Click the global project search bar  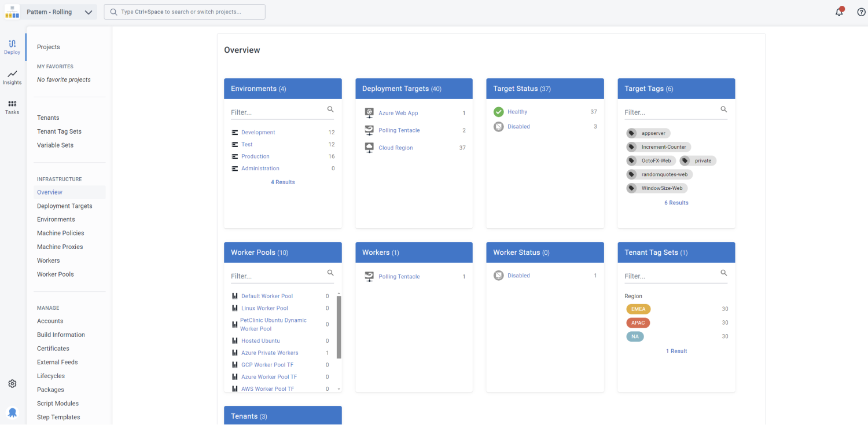point(184,12)
